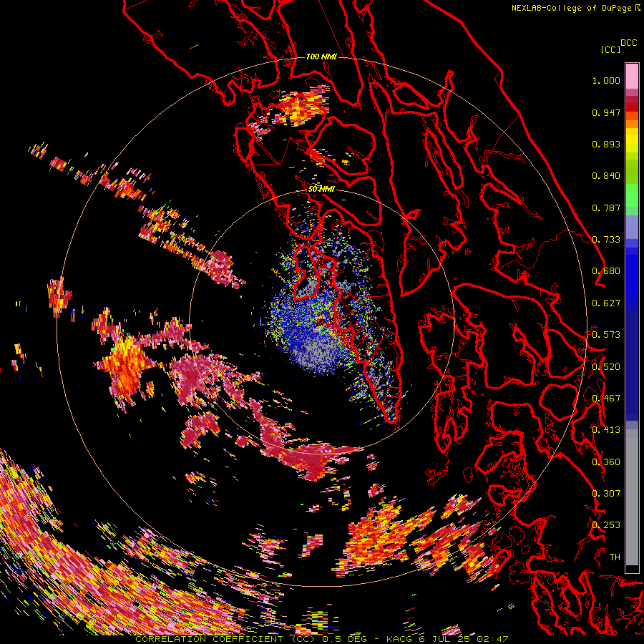The width and height of the screenshot is (644, 644).
Task: Click the 6 JUL 25 date text
Action: (445, 639)
